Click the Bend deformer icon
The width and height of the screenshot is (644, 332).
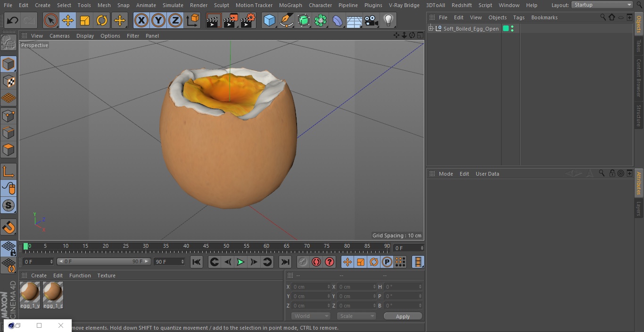338,20
